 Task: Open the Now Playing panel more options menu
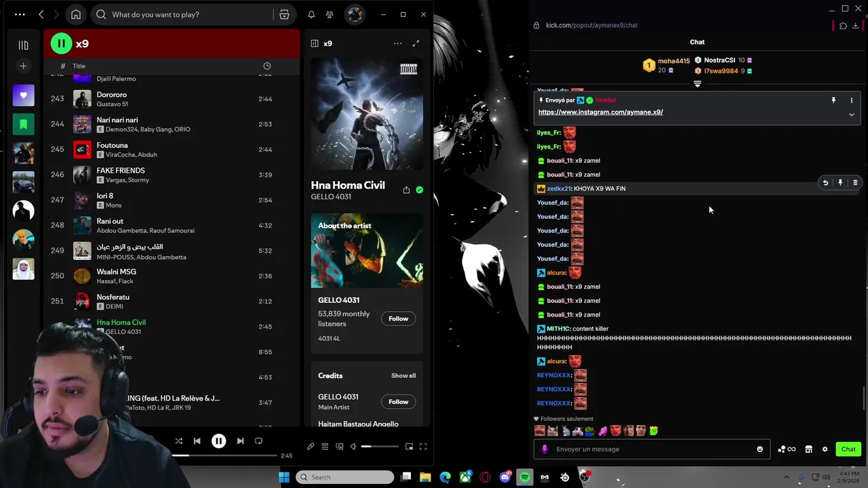(397, 43)
